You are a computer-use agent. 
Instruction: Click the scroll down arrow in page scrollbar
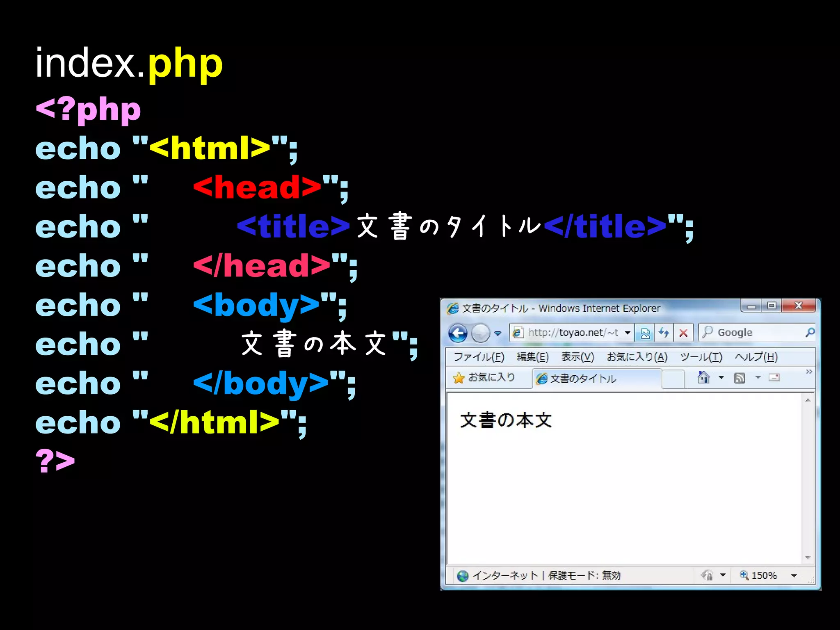(x=808, y=557)
